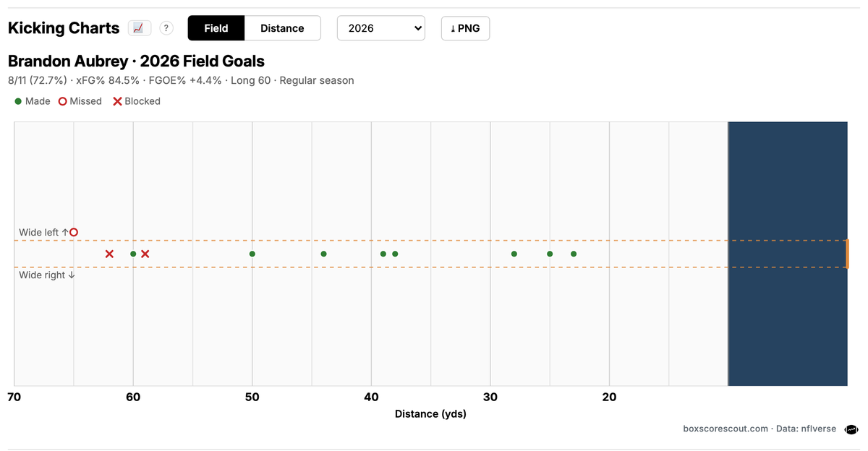Click the 60 yard axis tick label
This screenshot has height=451, width=868.
coord(133,397)
